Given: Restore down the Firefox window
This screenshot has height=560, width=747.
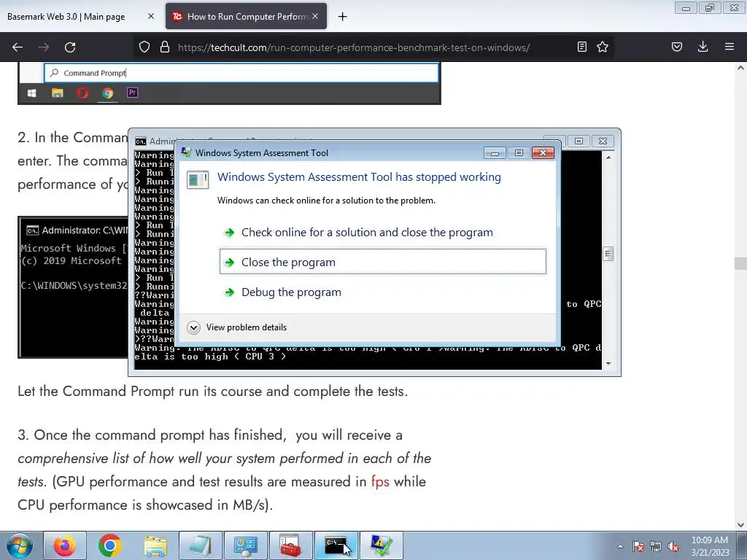Looking at the screenshot, I should point(710,7).
